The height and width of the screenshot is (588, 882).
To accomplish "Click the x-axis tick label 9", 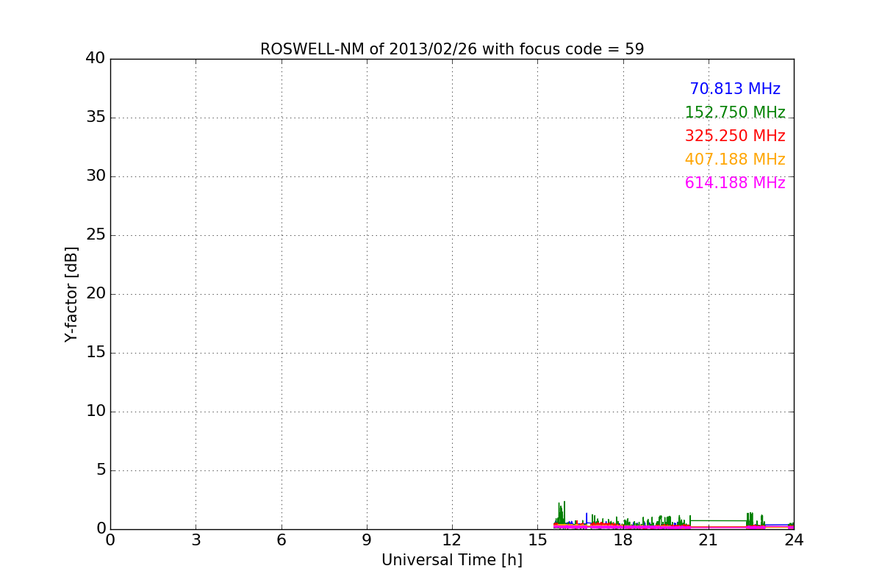I will click(367, 540).
